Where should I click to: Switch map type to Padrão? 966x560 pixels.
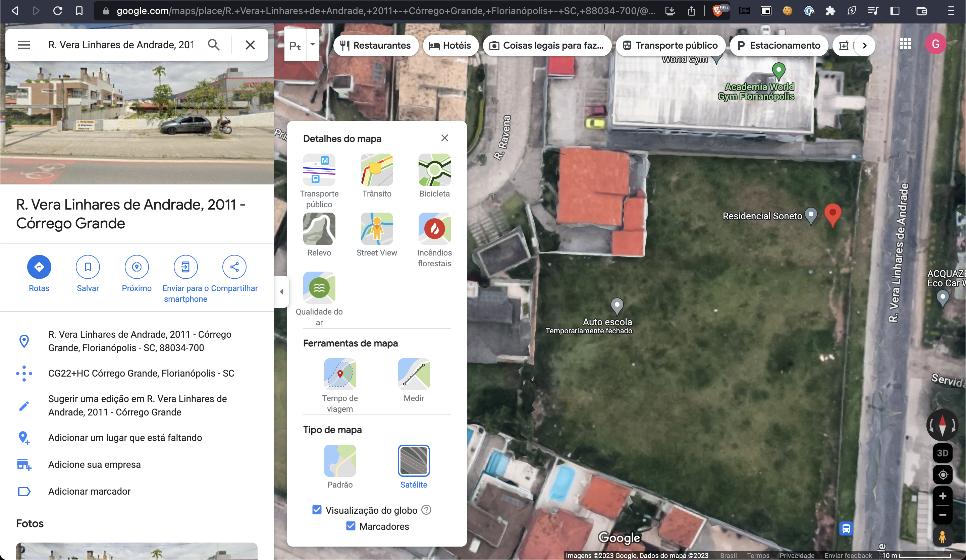coord(340,461)
